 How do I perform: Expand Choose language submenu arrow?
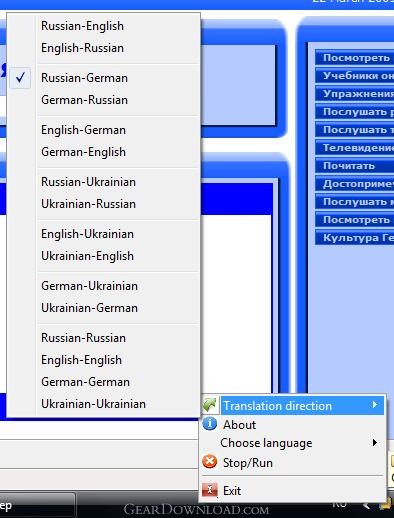(x=375, y=443)
